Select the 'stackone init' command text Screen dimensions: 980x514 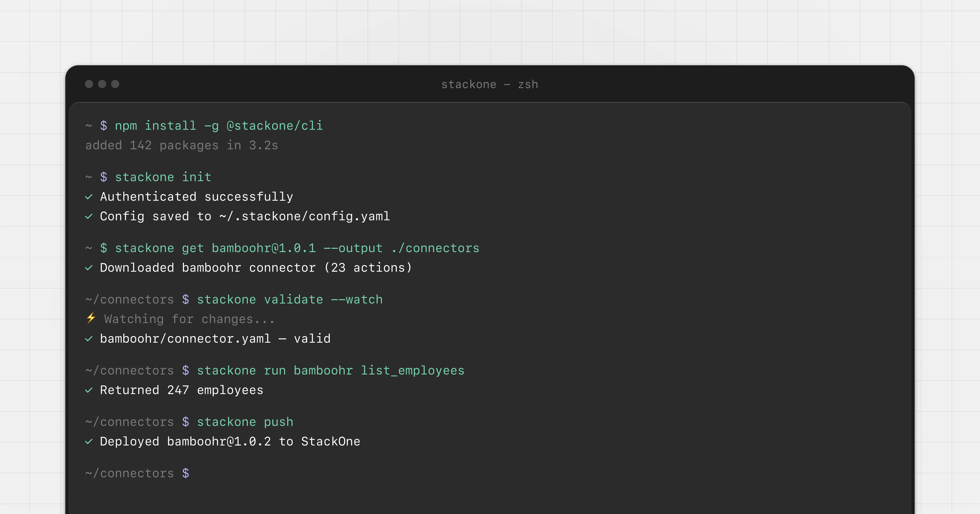pos(163,176)
